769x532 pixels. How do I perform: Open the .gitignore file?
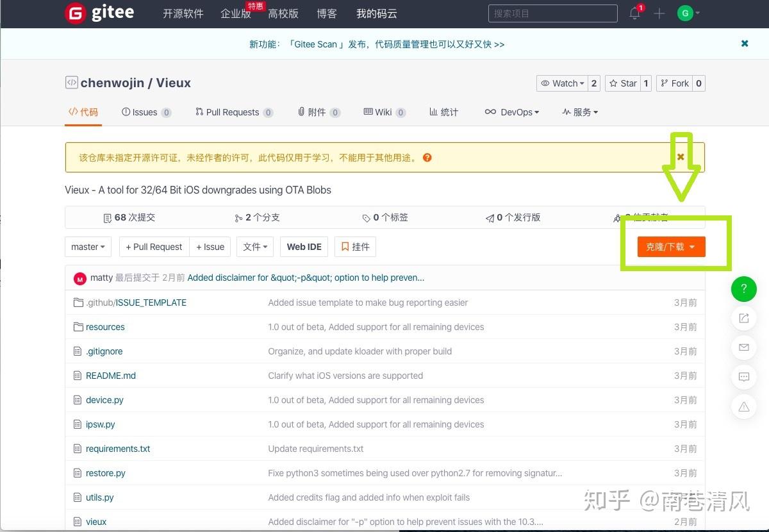click(104, 351)
